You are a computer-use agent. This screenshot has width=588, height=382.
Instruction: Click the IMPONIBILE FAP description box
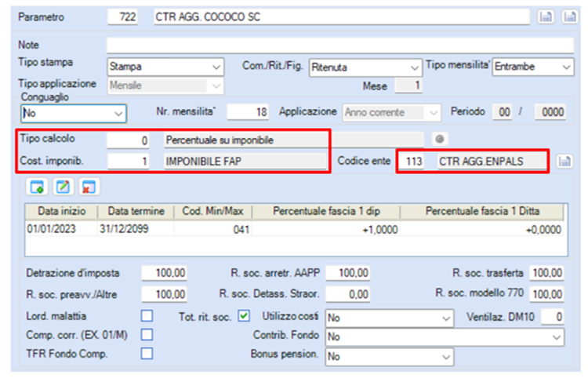(x=245, y=162)
